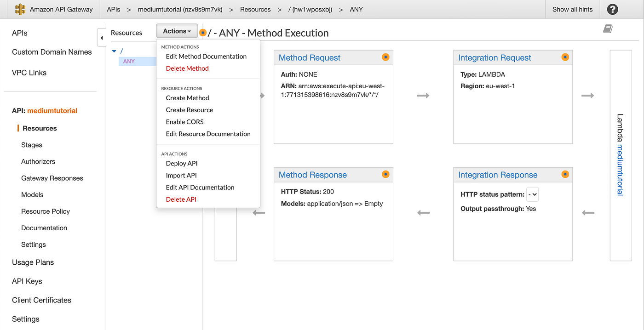Click the Amazon API Gateway title text
This screenshot has height=330, width=644.
pos(61,9)
